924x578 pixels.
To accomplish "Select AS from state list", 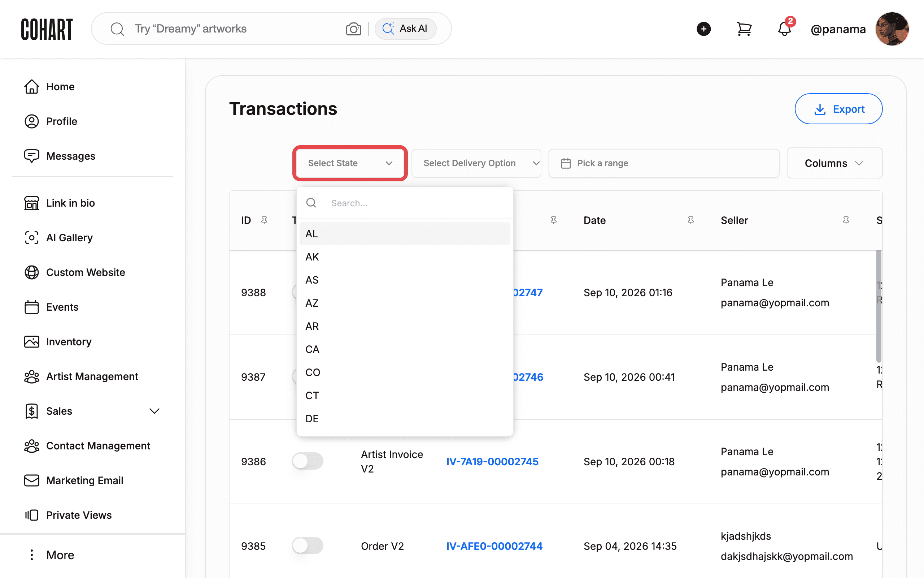I will 405,280.
